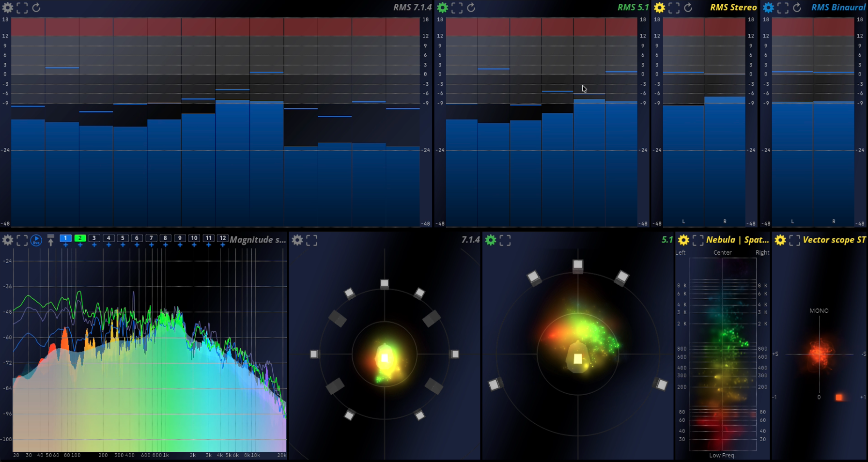Toggle spectrum slot 1 on or off
Viewport: 868px width, 462px height.
[x=65, y=238]
